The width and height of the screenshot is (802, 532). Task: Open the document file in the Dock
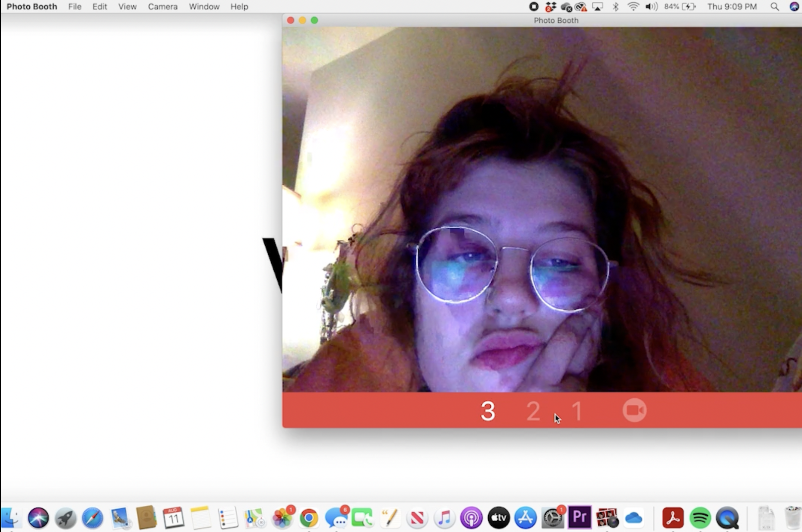coord(766,518)
